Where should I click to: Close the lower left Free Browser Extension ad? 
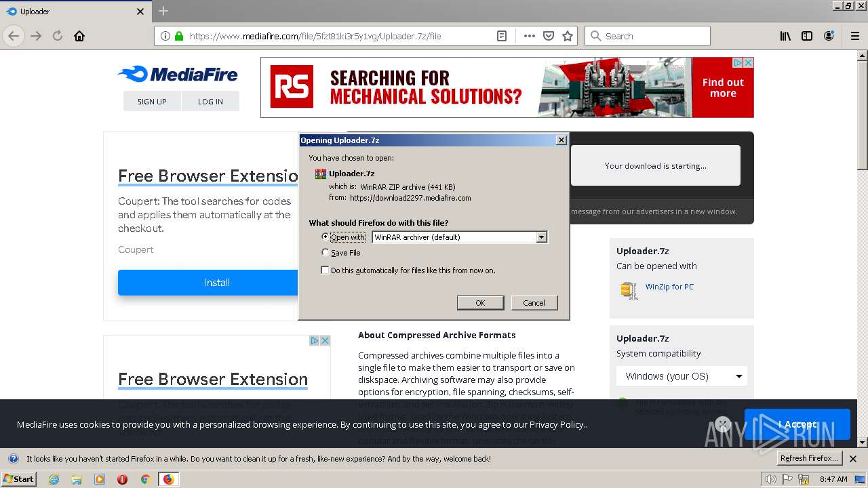tap(325, 340)
